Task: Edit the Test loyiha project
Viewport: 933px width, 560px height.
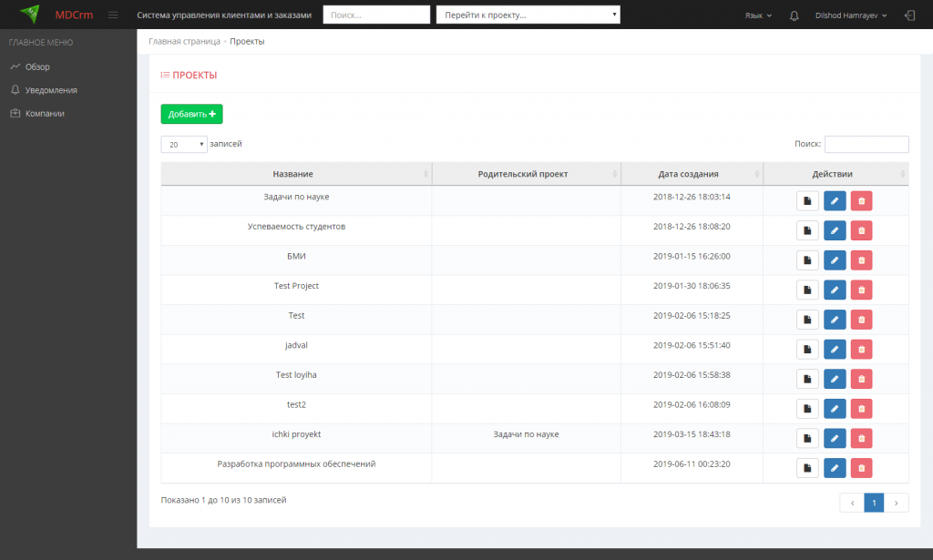Action: point(835,380)
